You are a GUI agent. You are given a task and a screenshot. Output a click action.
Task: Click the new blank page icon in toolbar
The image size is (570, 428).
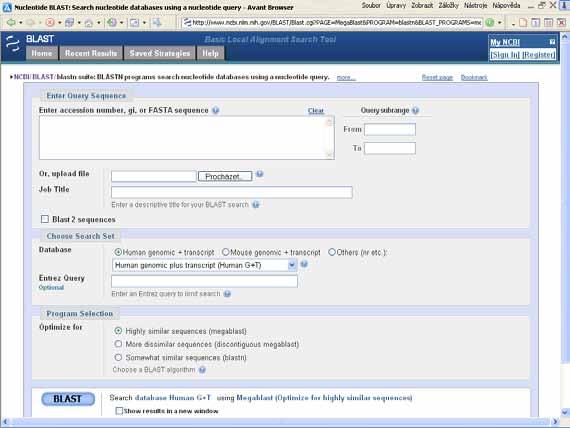[x=523, y=23]
